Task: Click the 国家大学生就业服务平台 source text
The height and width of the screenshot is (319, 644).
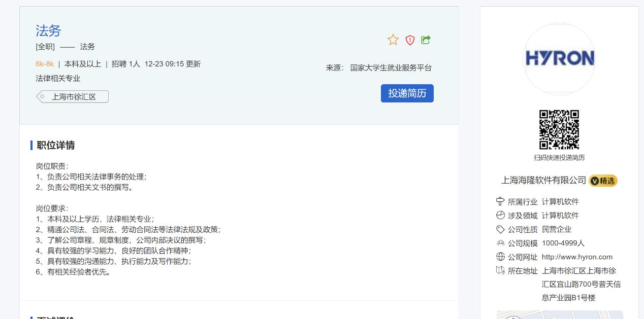Action: [x=391, y=67]
